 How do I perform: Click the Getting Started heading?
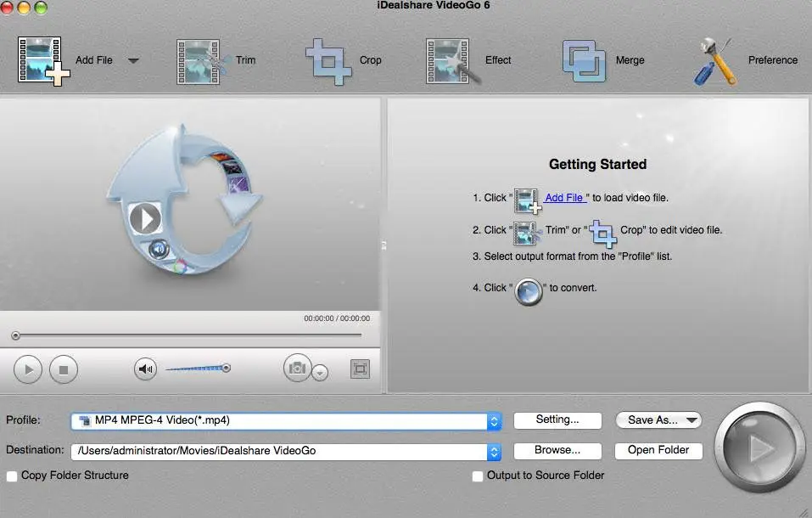597,165
